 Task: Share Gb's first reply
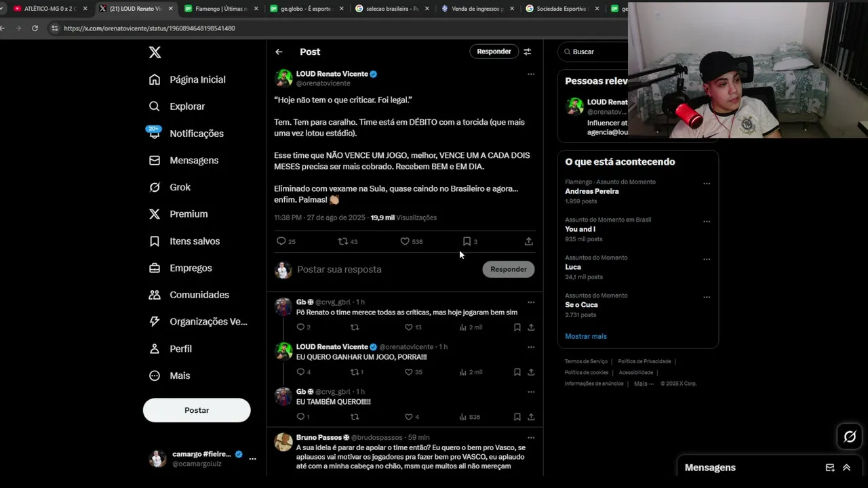[x=531, y=327]
